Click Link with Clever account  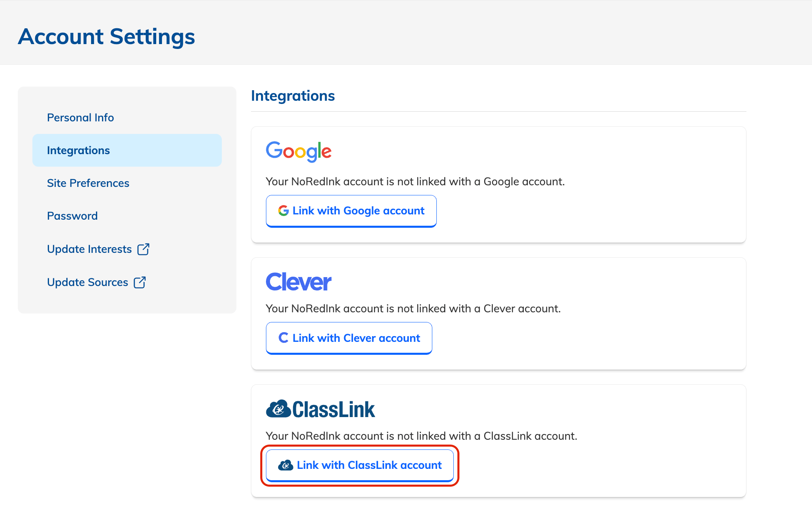(349, 338)
